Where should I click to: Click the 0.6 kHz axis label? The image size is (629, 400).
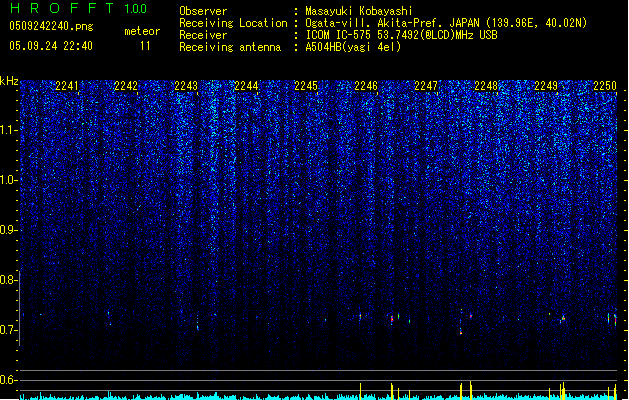tap(9, 380)
